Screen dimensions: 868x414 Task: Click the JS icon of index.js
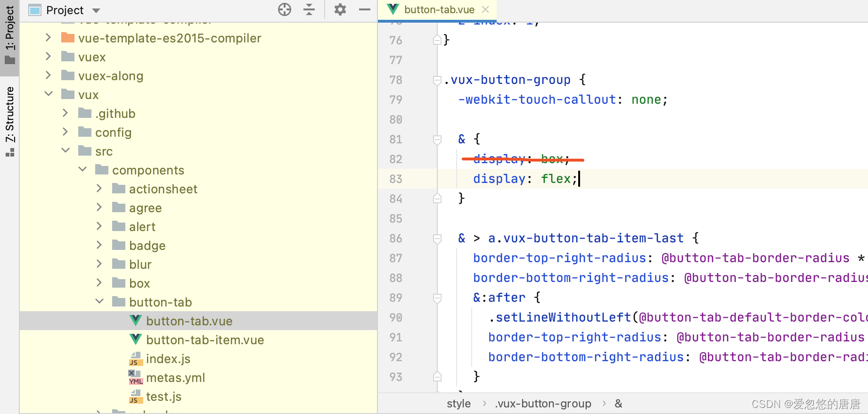click(136, 359)
